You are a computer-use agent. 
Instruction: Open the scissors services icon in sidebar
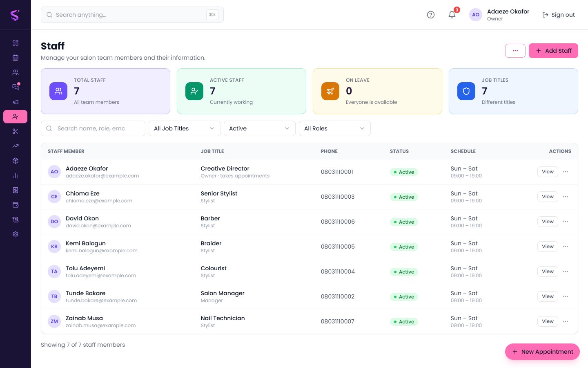pyautogui.click(x=16, y=131)
